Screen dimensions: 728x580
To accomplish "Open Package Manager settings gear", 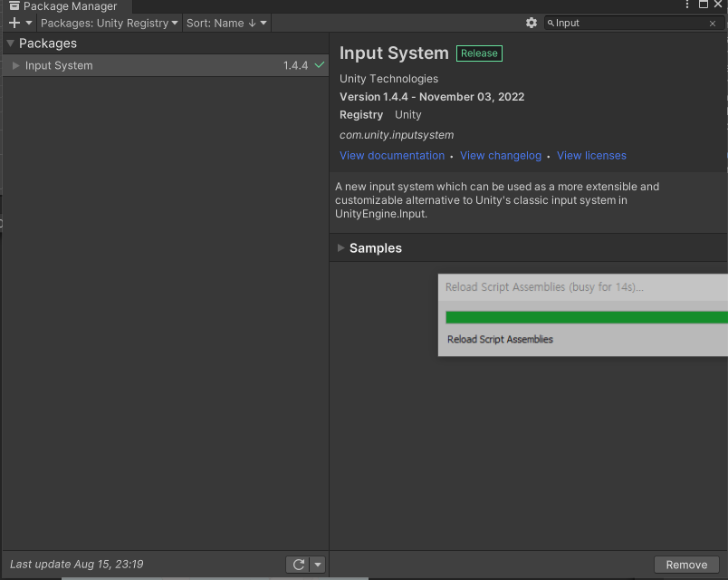I will coord(532,23).
